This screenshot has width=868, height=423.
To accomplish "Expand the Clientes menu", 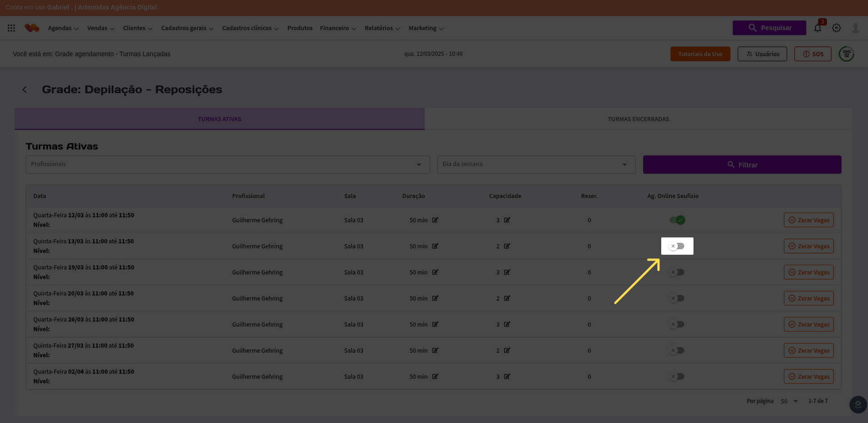I will (138, 28).
